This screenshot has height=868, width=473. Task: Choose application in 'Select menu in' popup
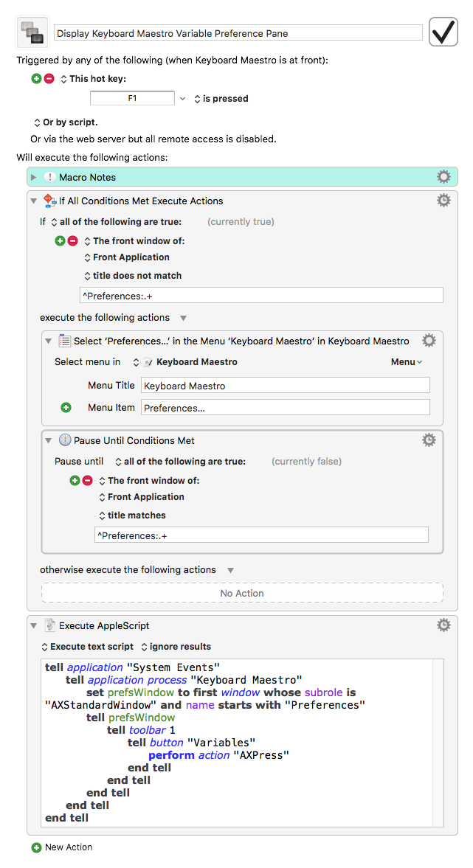pos(185,362)
